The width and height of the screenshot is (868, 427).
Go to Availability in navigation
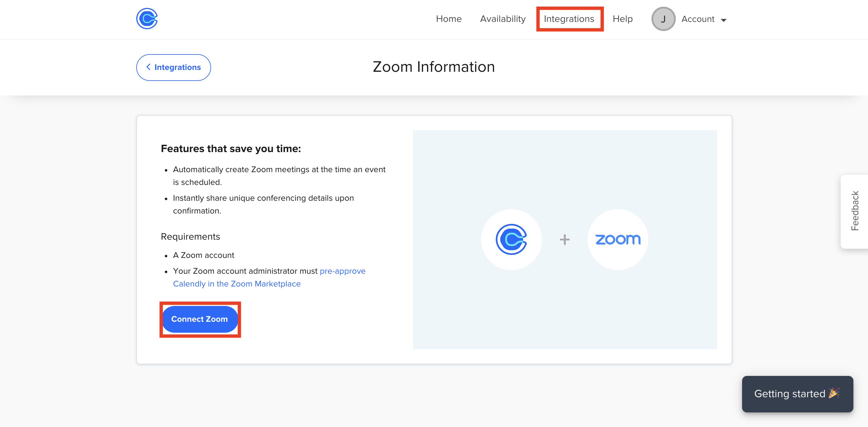pyautogui.click(x=502, y=19)
